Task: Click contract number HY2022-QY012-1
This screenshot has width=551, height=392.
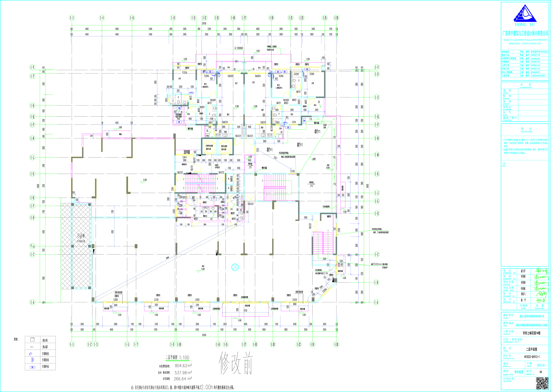Action: (x=532, y=357)
